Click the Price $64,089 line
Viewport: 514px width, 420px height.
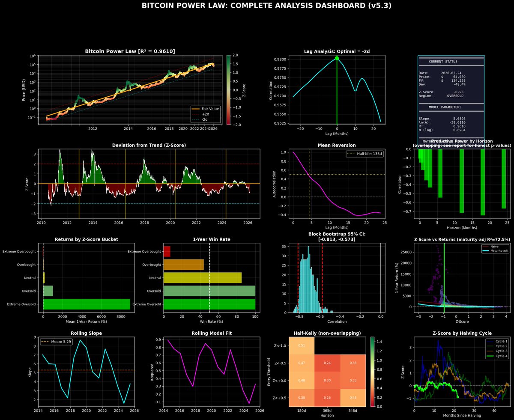tap(442, 77)
